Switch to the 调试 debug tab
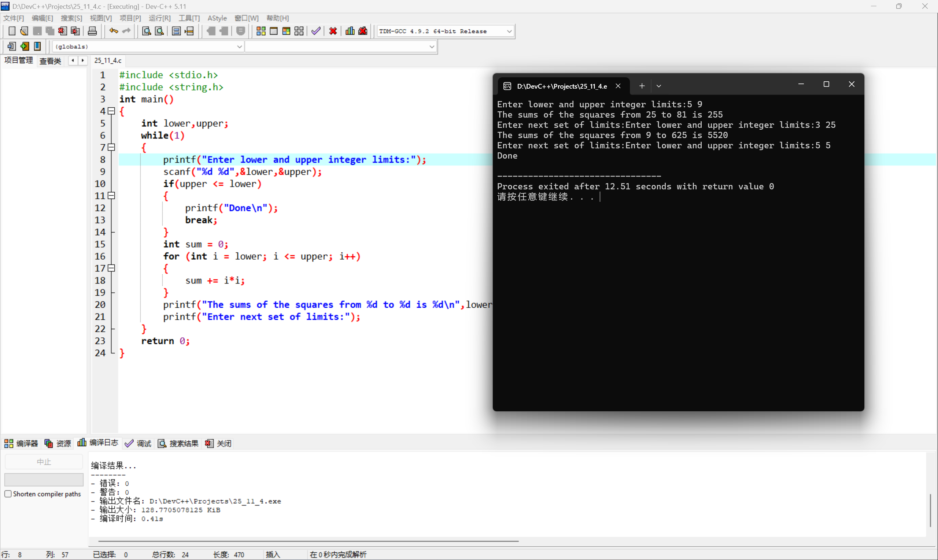 (x=138, y=444)
